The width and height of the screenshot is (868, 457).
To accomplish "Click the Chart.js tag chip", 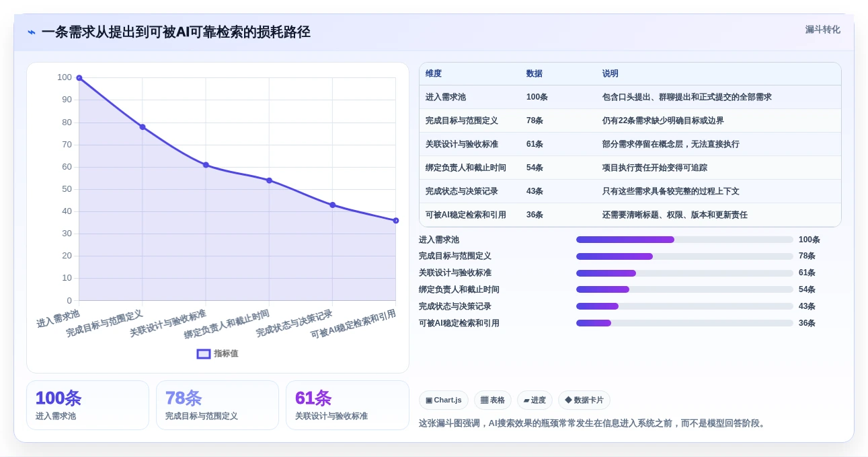I will pos(444,400).
